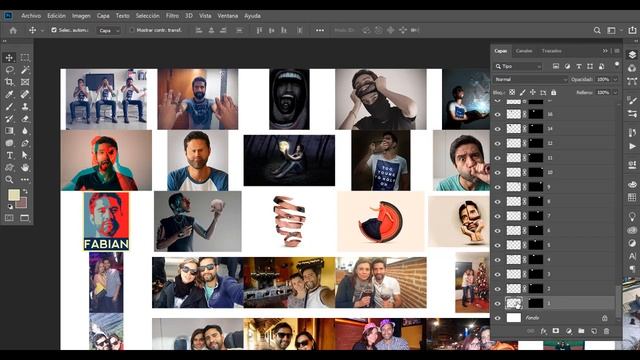Filter layers by text type icon
640x360 pixels.
(579, 66)
